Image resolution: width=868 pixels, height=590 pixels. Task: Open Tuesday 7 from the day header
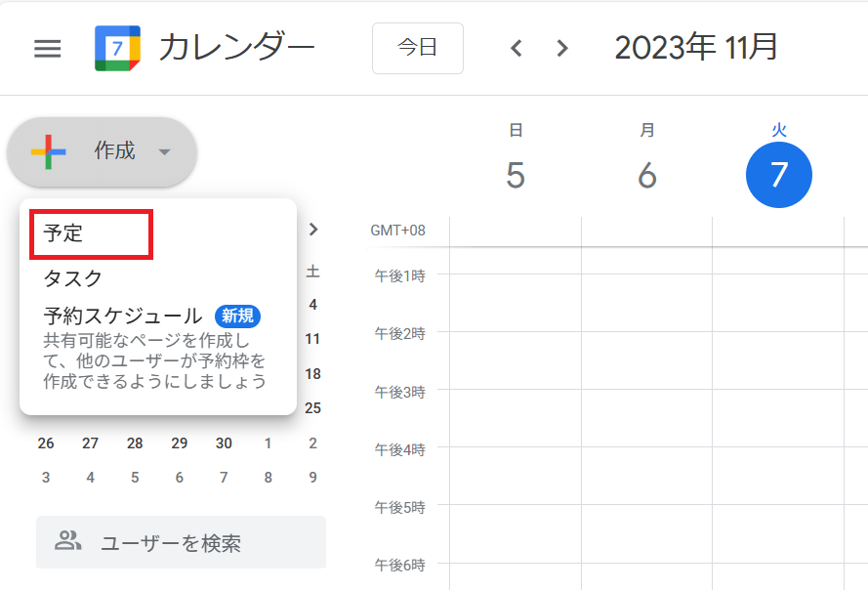[x=778, y=176]
